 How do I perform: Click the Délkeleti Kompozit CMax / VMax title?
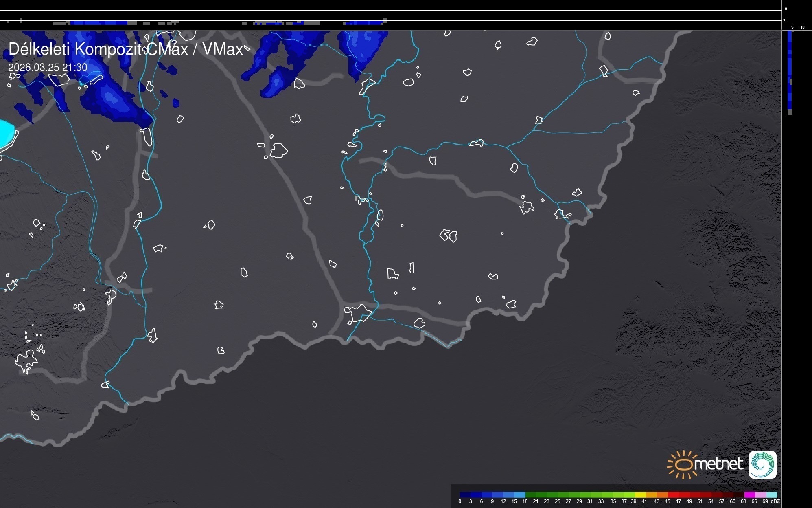click(x=126, y=49)
